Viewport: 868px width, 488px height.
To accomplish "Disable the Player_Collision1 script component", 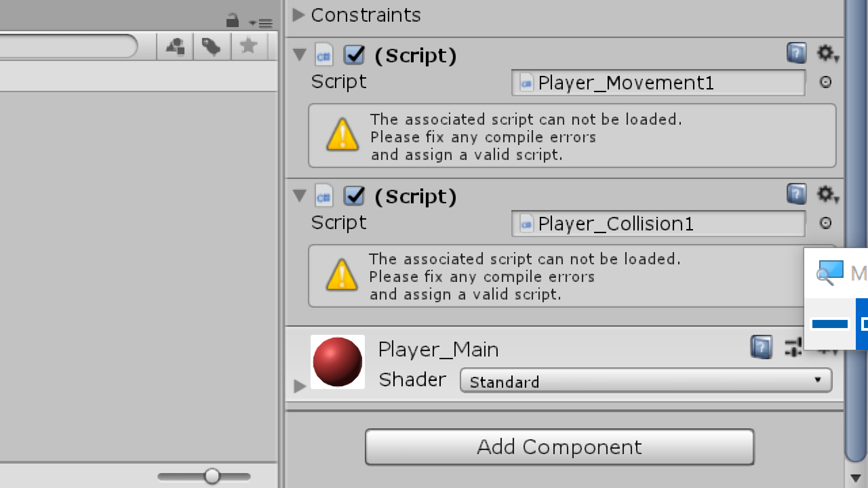I will tap(354, 196).
